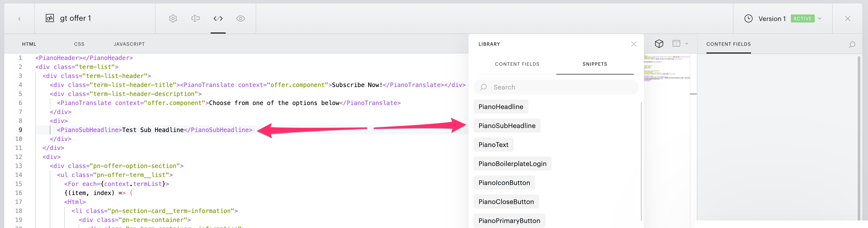Click the term-list-header-description div on line 5
868x228 pixels.
pos(126,94)
